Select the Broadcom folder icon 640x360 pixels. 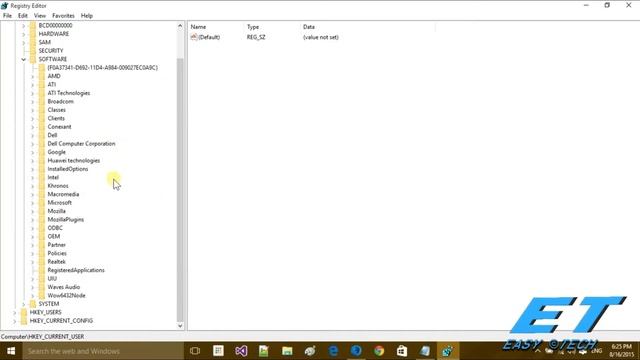pos(42,102)
